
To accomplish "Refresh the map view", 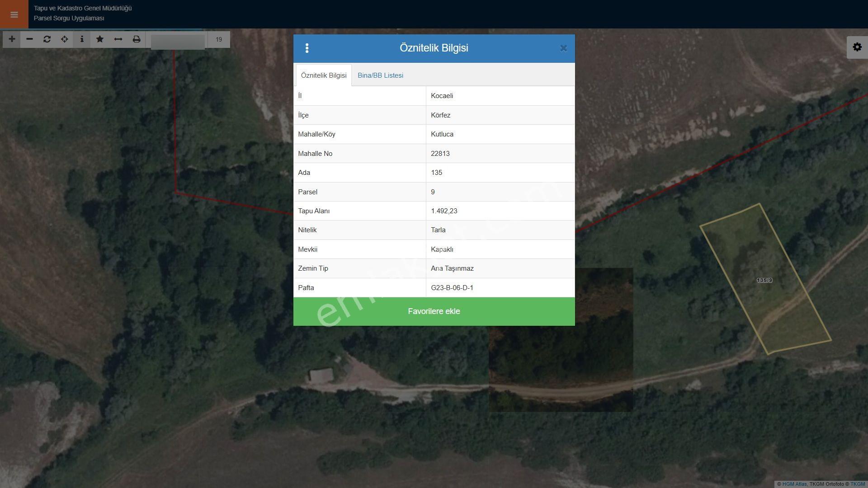I will pyautogui.click(x=47, y=39).
